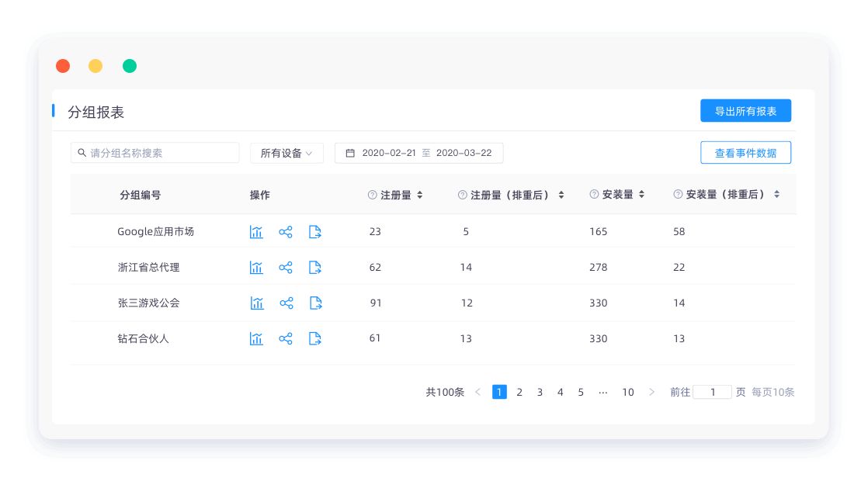Click the help icon beside 注册量

[x=372, y=195]
